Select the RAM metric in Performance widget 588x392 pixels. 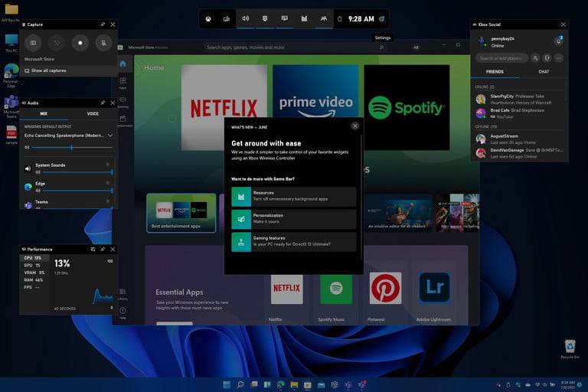coord(33,280)
